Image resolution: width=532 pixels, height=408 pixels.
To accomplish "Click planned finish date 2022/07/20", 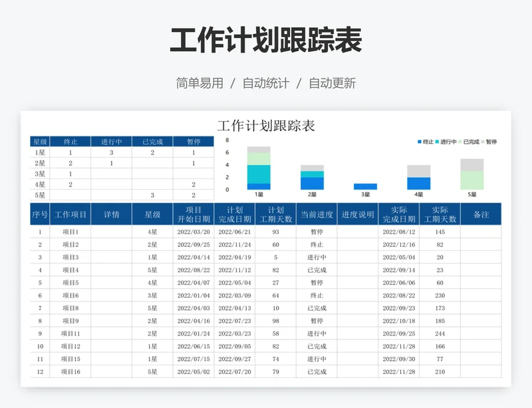I will (235, 371).
